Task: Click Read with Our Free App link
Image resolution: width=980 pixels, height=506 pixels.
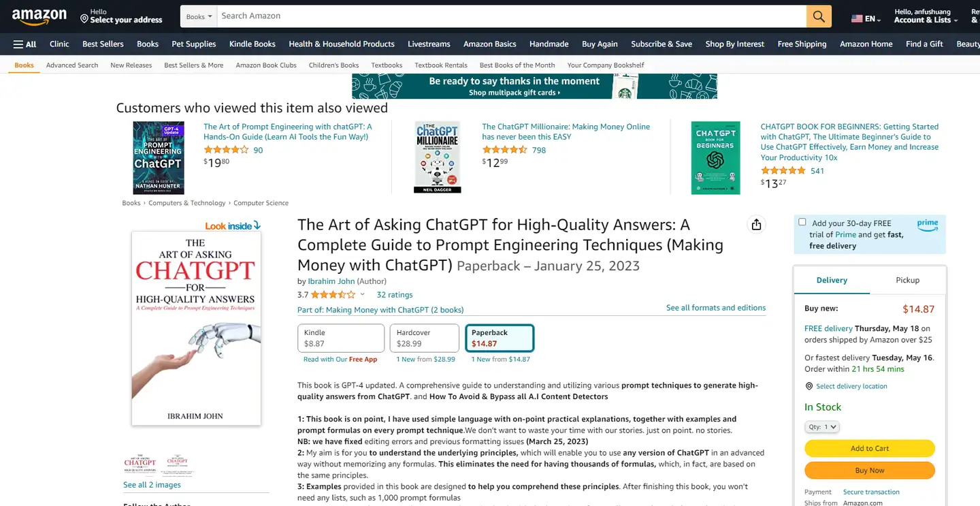Action: click(x=340, y=359)
